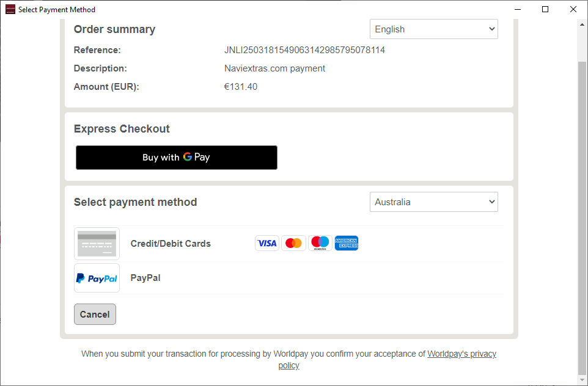Screen dimensions: 588x386
Task: Click the American Express logo
Action: coord(347,243)
